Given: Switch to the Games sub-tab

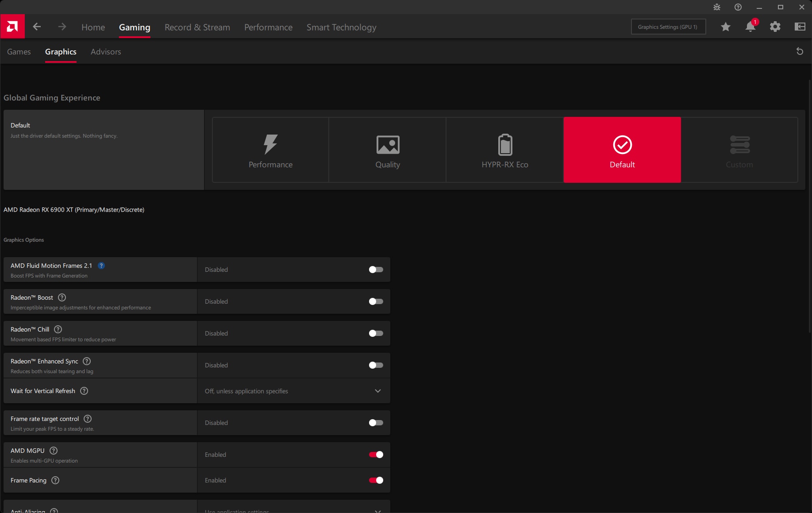Looking at the screenshot, I should point(19,51).
